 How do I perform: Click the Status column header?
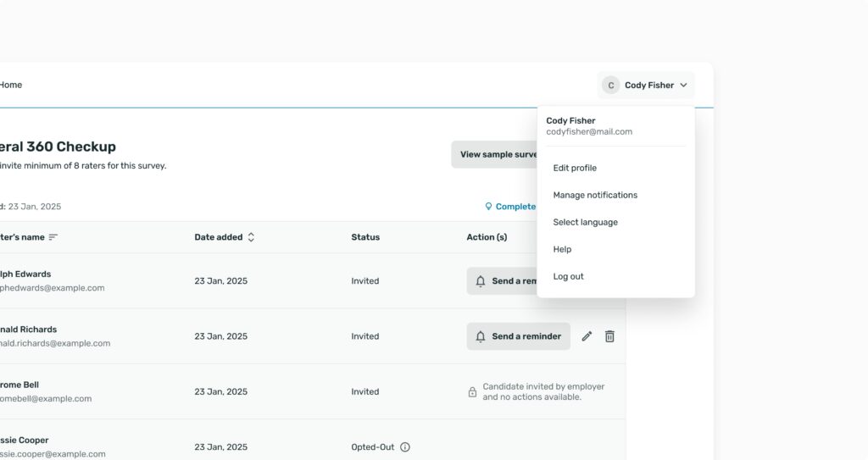tap(365, 237)
